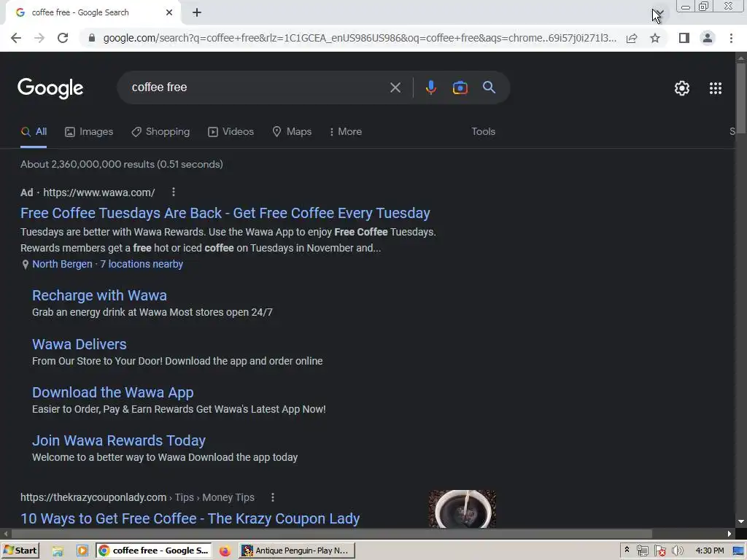The width and height of the screenshot is (747, 560).
Task: Reload the current page
Action: coord(63,38)
